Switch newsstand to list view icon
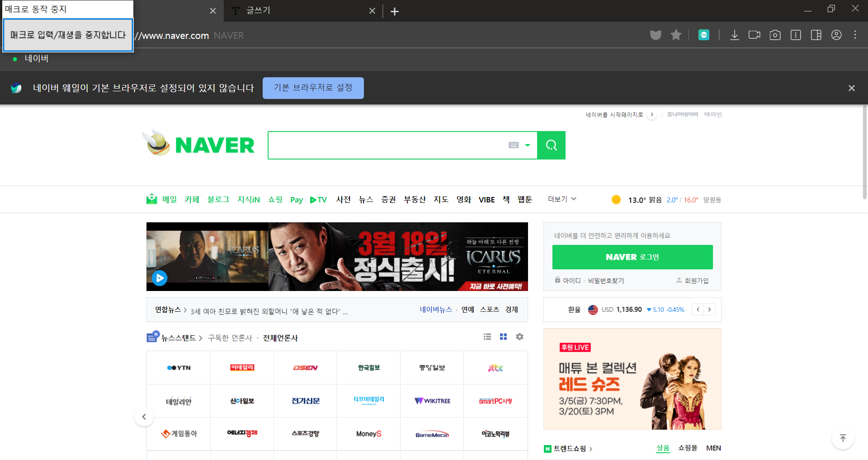This screenshot has width=868, height=460. tap(487, 337)
